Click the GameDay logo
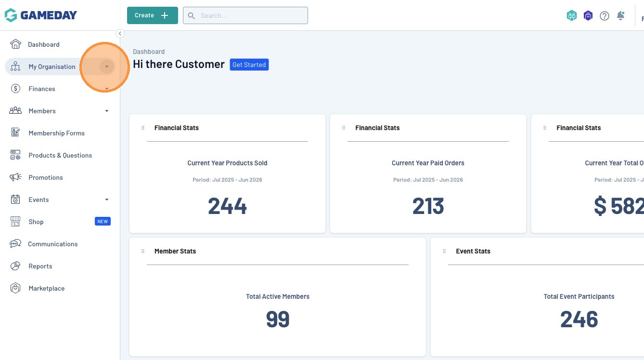Screen dimensions: 644x360 click(41, 15)
